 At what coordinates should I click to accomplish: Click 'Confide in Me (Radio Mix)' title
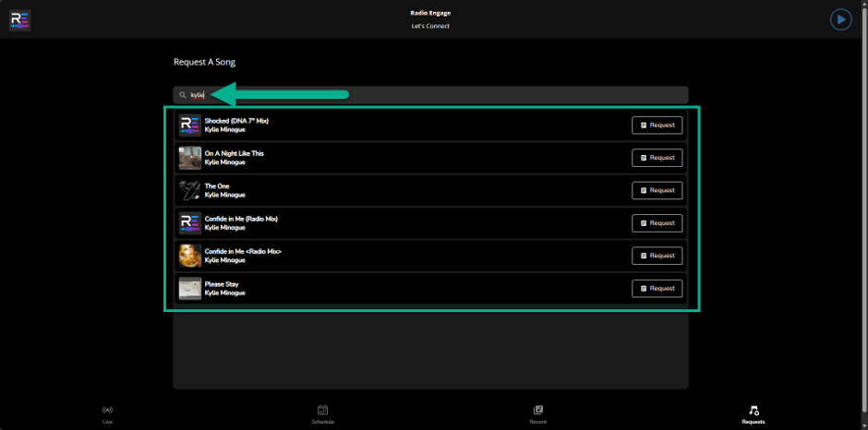[241, 219]
